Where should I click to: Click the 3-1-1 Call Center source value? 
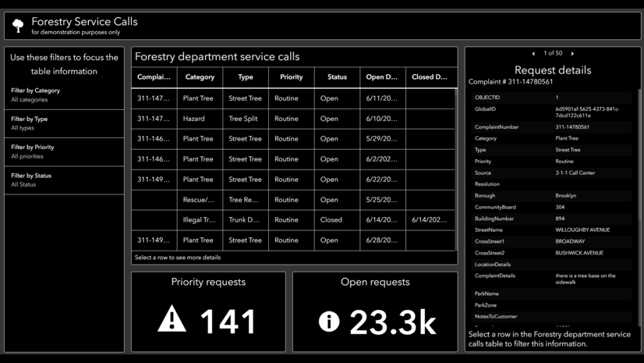tap(575, 173)
